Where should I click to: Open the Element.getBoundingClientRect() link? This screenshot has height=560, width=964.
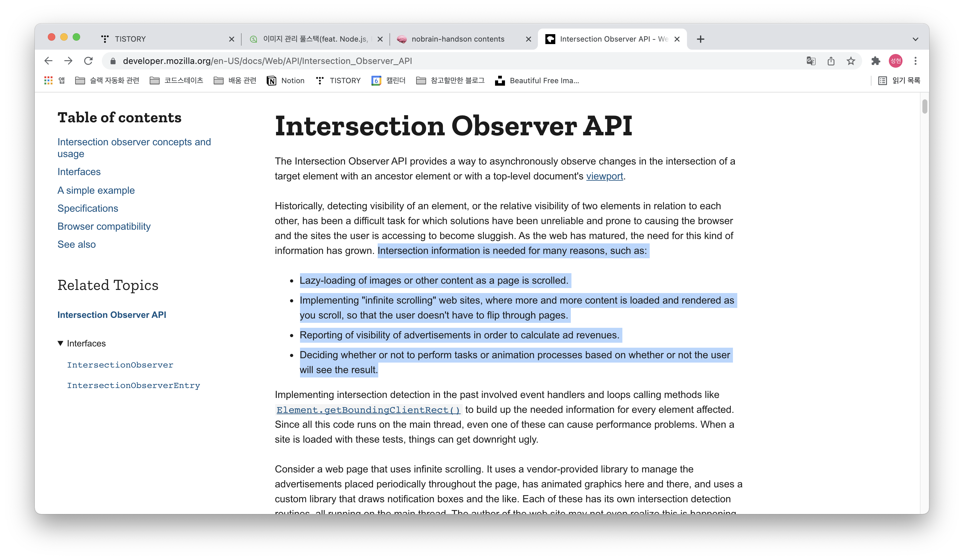coord(368,410)
